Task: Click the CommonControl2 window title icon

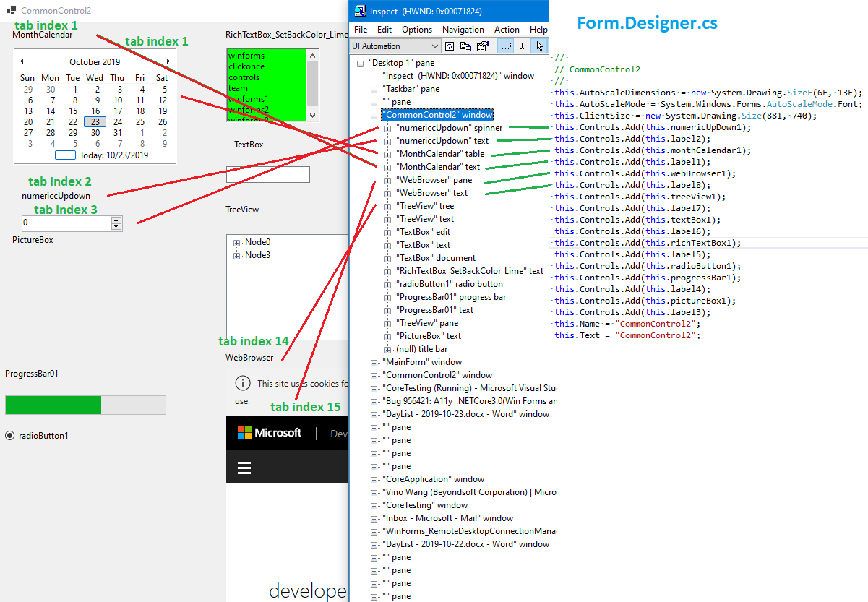Action: 12,11
